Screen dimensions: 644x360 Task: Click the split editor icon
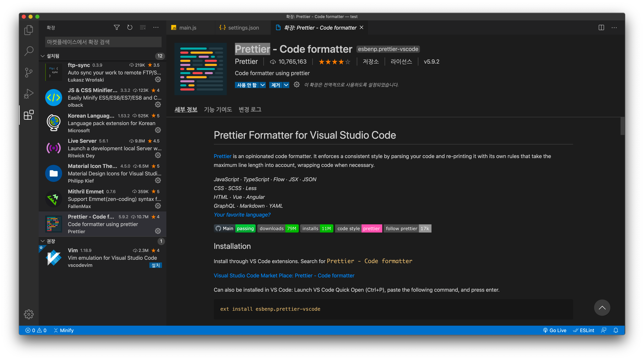(601, 28)
